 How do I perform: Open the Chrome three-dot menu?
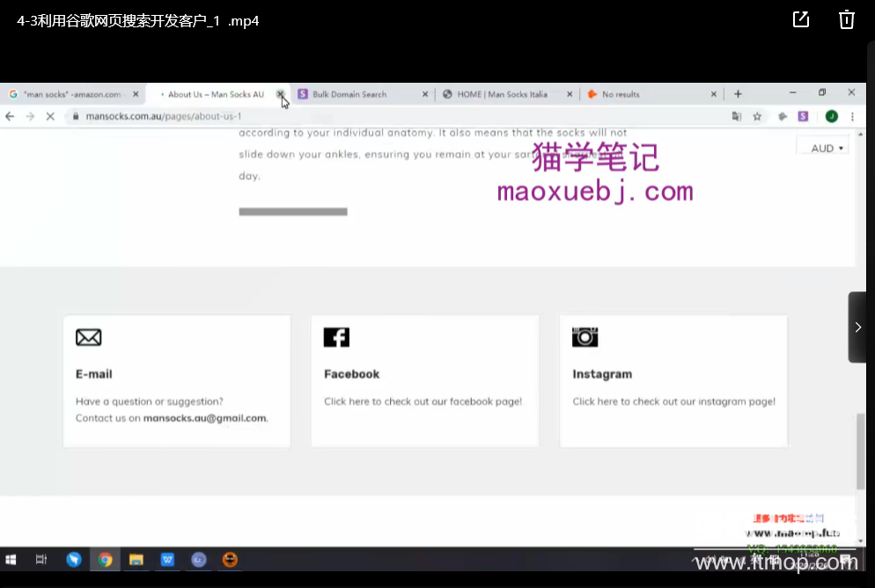point(852,116)
